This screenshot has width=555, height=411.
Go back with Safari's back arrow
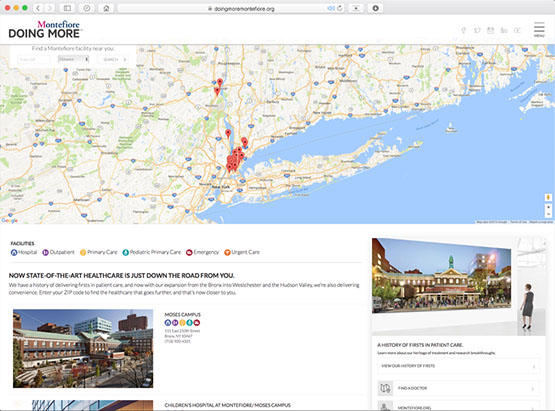point(38,8)
